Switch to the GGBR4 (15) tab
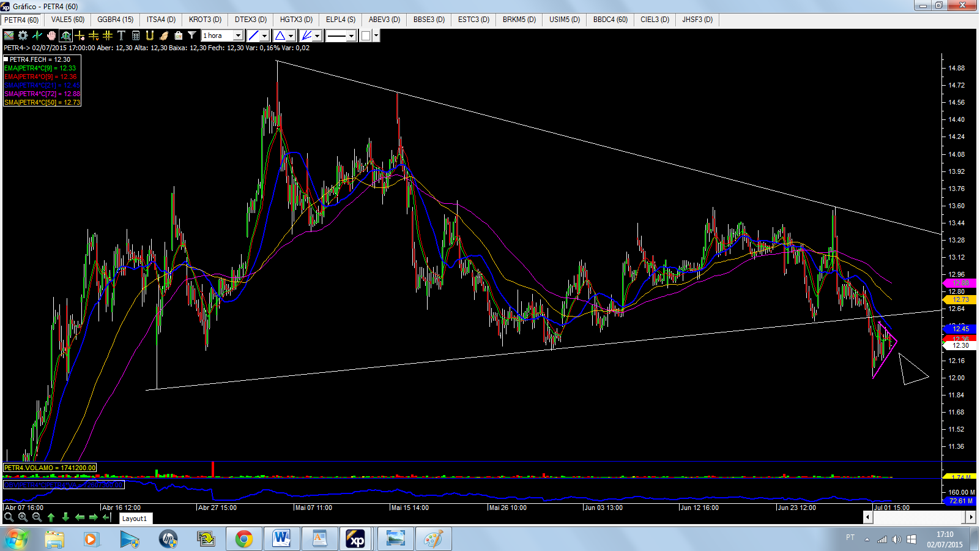980x551 pixels. 116,20
